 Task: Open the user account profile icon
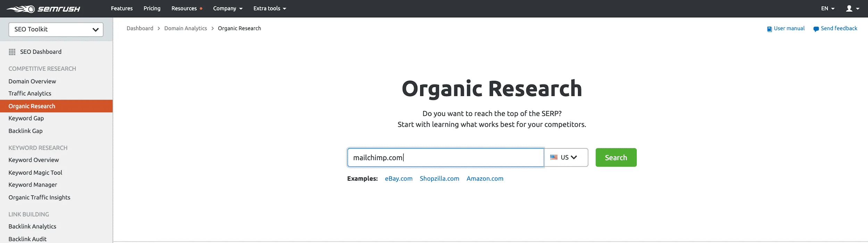click(x=849, y=9)
